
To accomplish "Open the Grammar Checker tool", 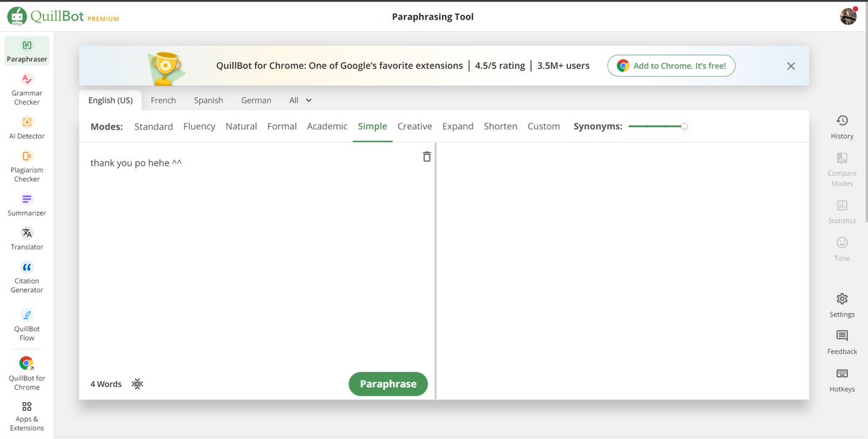I will pyautogui.click(x=27, y=89).
